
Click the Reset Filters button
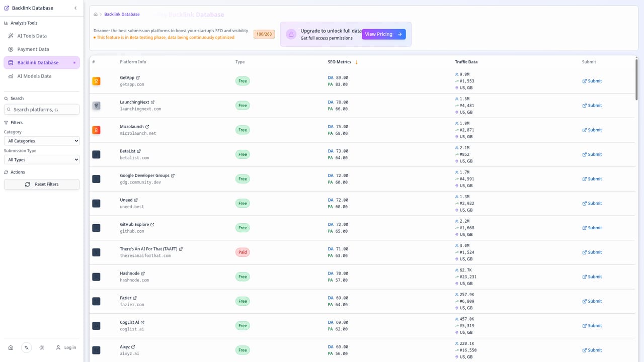[42, 184]
